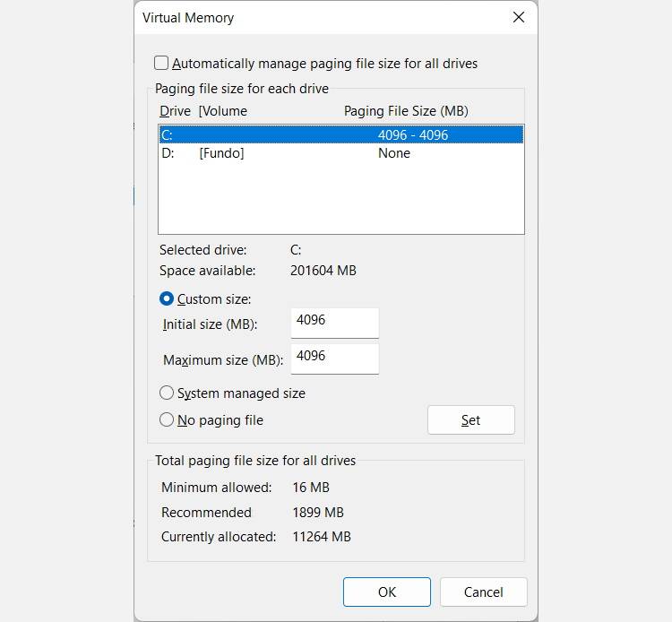
Task: Confirm with the OK button
Action: pos(387,592)
